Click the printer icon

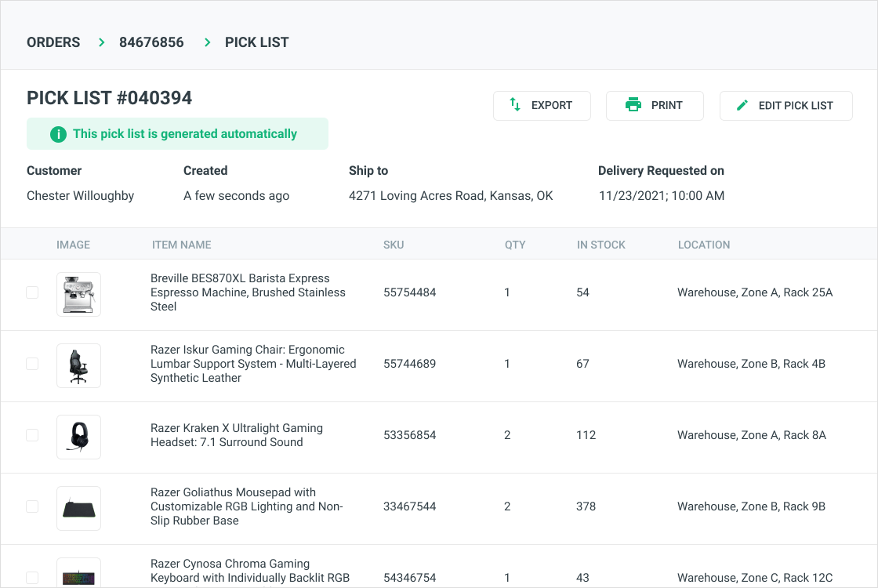633,105
